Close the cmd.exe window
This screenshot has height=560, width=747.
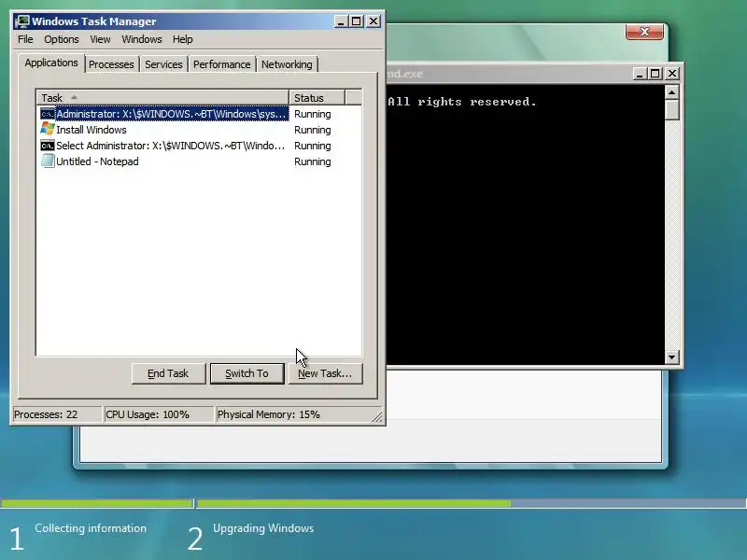tap(671, 74)
